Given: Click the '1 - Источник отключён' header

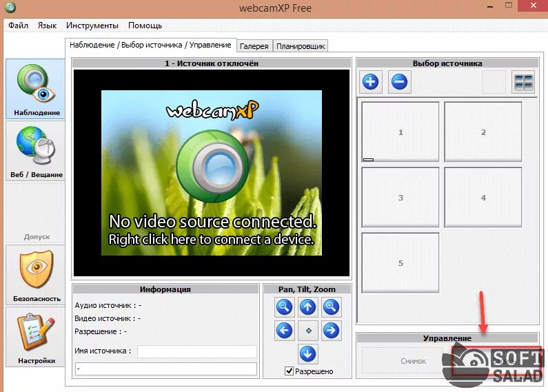Looking at the screenshot, I should [x=212, y=63].
